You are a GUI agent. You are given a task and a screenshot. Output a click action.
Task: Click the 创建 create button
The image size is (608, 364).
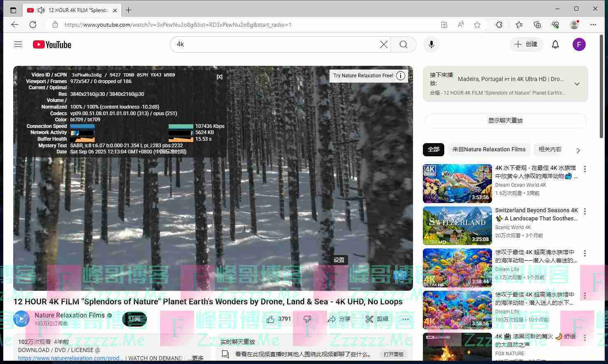[x=526, y=44]
